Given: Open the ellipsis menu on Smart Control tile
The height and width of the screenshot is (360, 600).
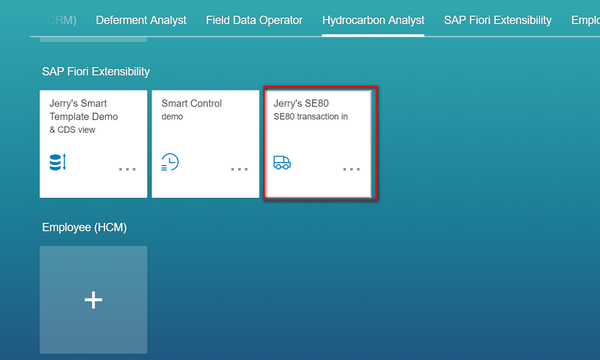Looking at the screenshot, I should pos(239,169).
